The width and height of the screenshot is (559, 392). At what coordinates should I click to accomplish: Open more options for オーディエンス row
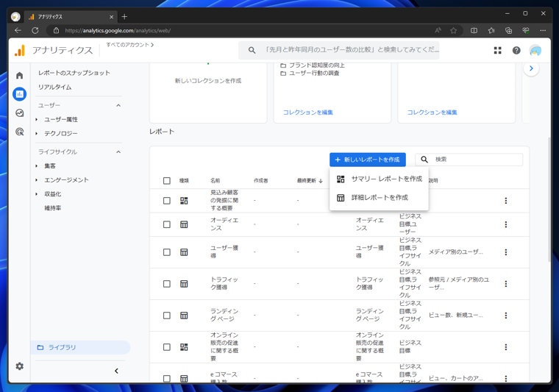[x=505, y=224]
